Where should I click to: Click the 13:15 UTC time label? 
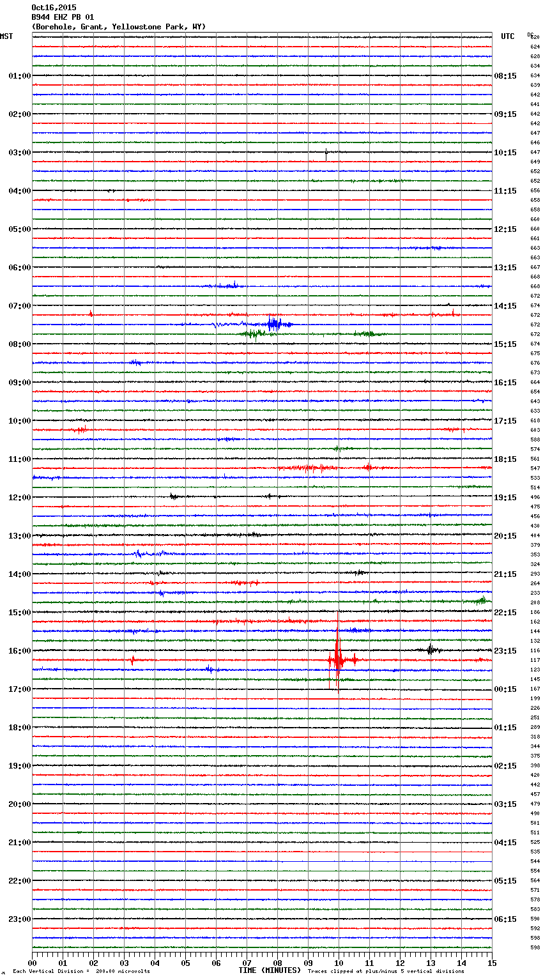pos(505,268)
